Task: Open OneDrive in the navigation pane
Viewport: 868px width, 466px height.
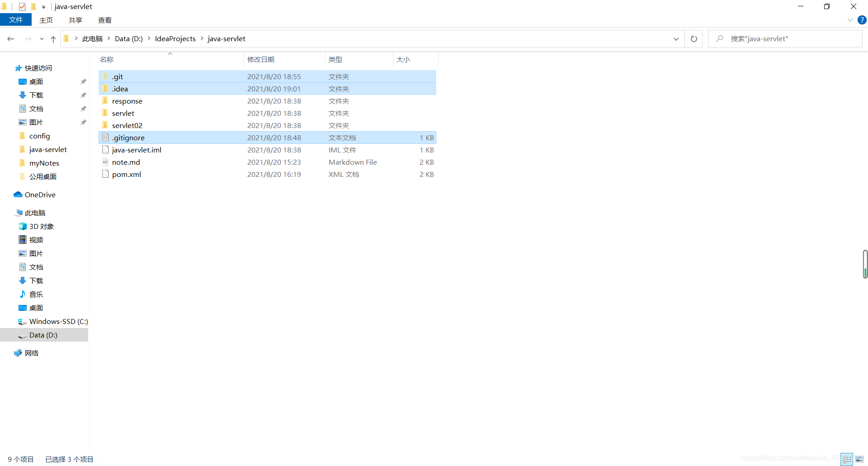Action: (40, 195)
